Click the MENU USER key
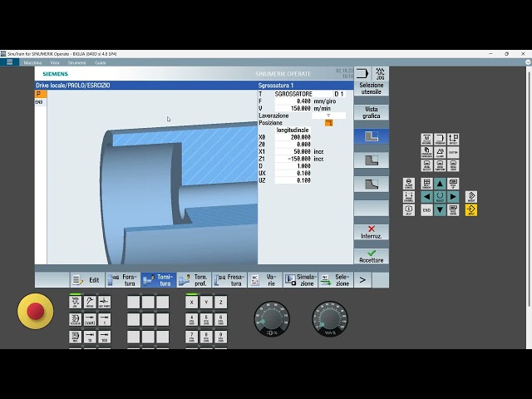532x399 pixels. (453, 165)
